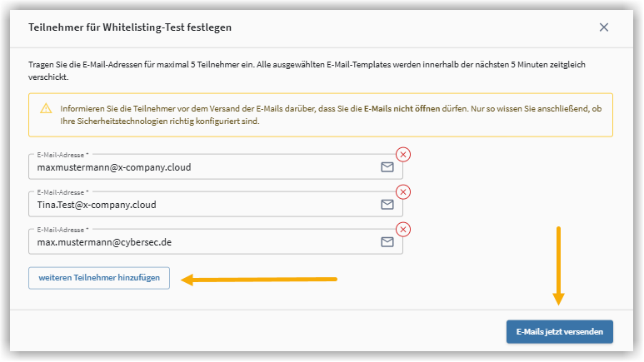Click envelope icon in maxmustermann@x-company.cloud field
Viewport: 644px width, 362px height.
pos(387,167)
